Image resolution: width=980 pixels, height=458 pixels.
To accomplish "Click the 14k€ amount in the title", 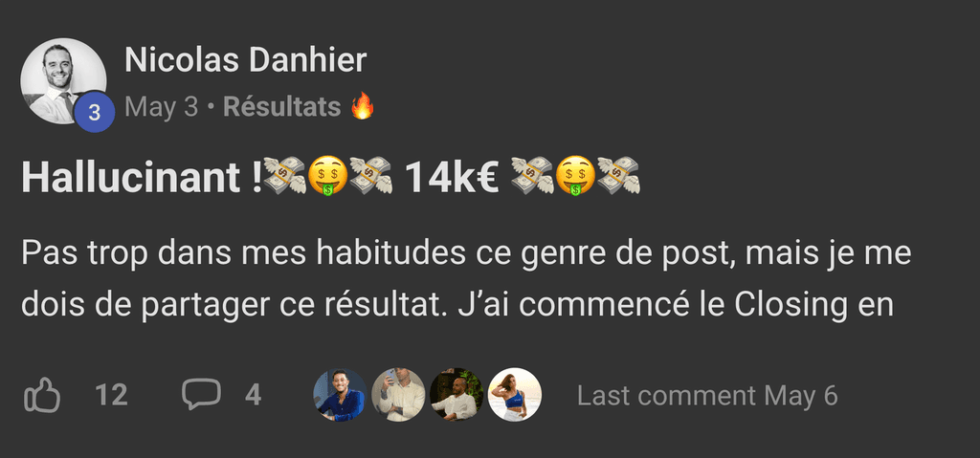I will [x=451, y=177].
